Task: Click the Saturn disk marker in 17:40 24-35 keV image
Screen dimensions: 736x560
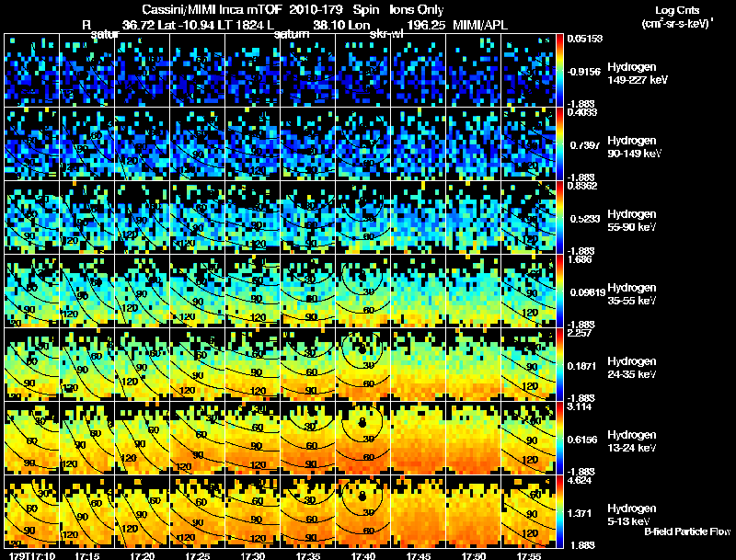Action: point(362,350)
